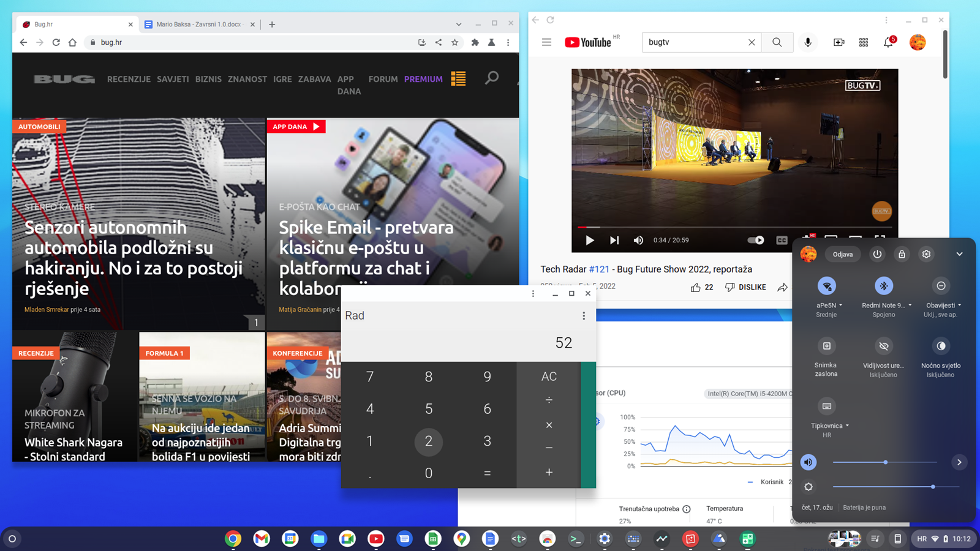Toggle YouTube closed captions
Image resolution: width=980 pixels, height=551 pixels.
(x=782, y=240)
